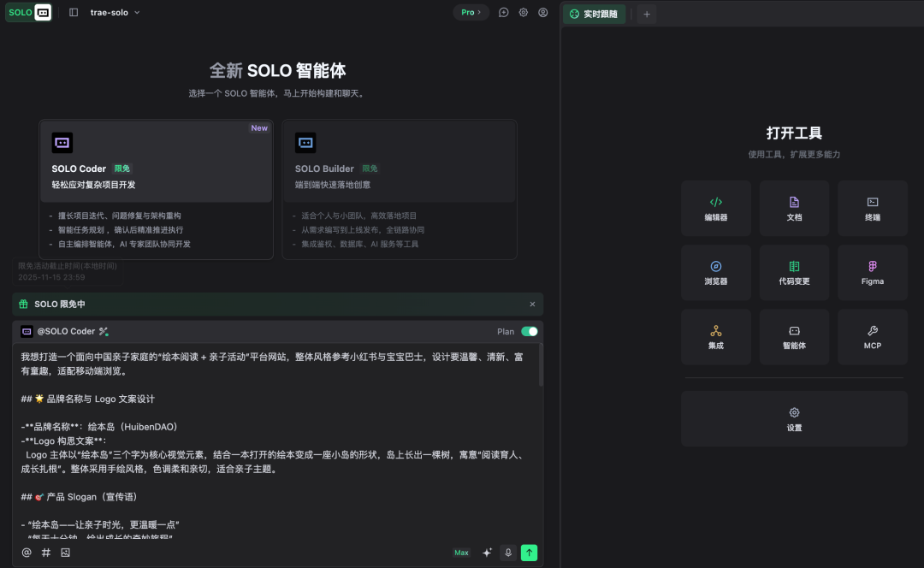Toggle the Max mode button
Image resolution: width=924 pixels, height=568 pixels.
[461, 553]
